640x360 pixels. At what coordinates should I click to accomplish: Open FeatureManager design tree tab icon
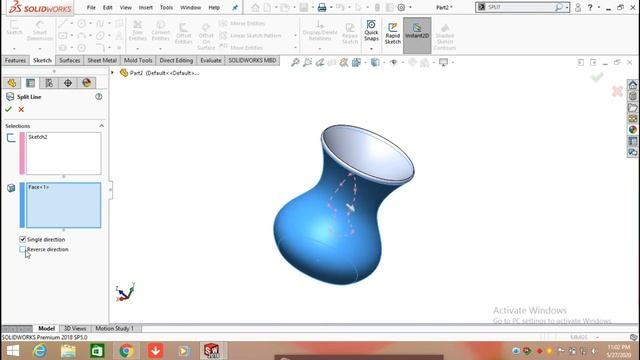(x=12, y=83)
